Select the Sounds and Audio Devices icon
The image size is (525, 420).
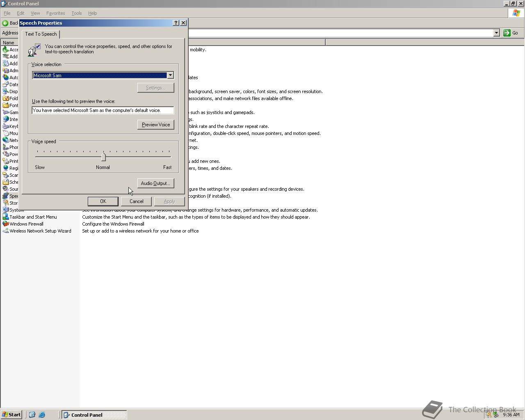[x=6, y=189]
